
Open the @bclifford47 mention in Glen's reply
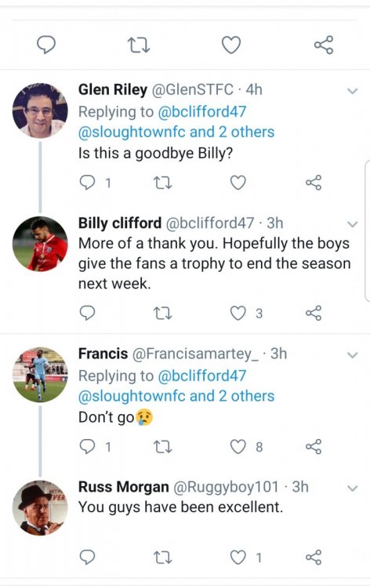click(x=202, y=112)
